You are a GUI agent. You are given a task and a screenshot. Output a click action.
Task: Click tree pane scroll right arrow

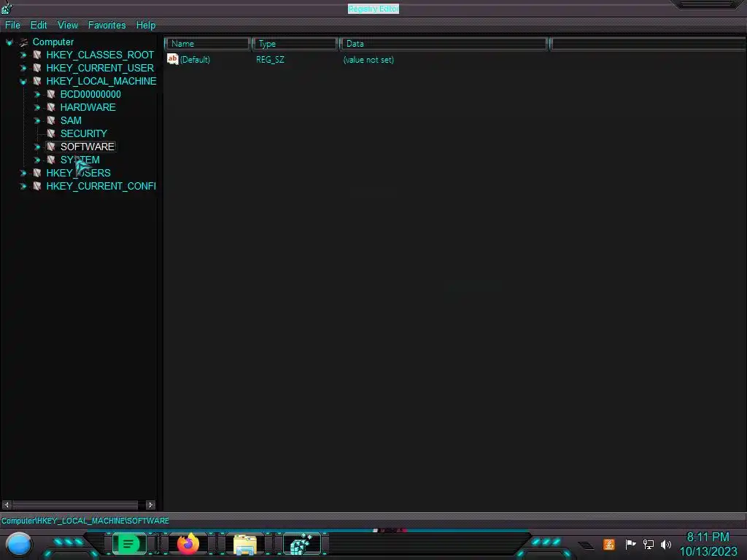(x=150, y=505)
